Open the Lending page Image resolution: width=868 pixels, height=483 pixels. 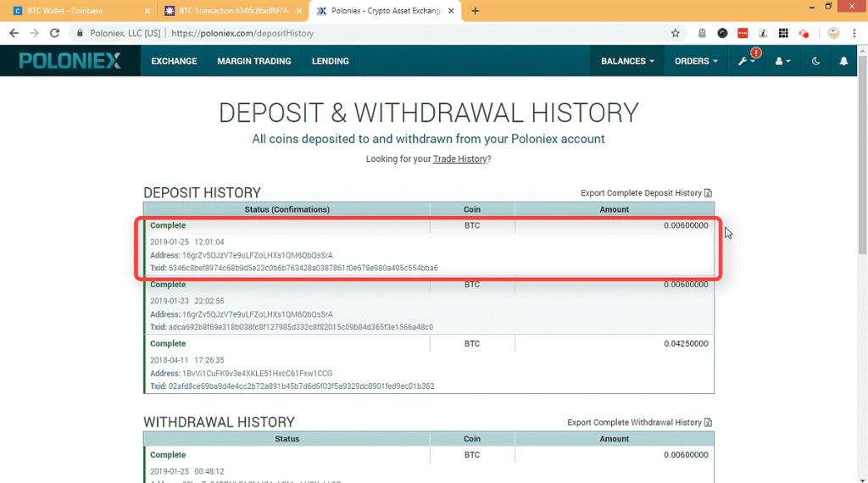pyautogui.click(x=330, y=61)
